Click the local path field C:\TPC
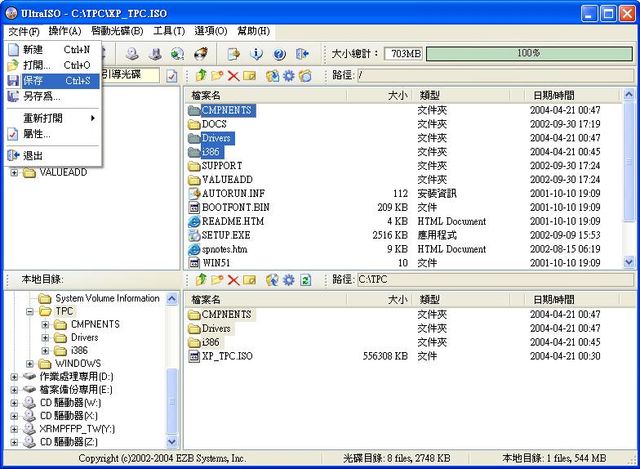Viewport: 640px width, 469px height. (495, 280)
